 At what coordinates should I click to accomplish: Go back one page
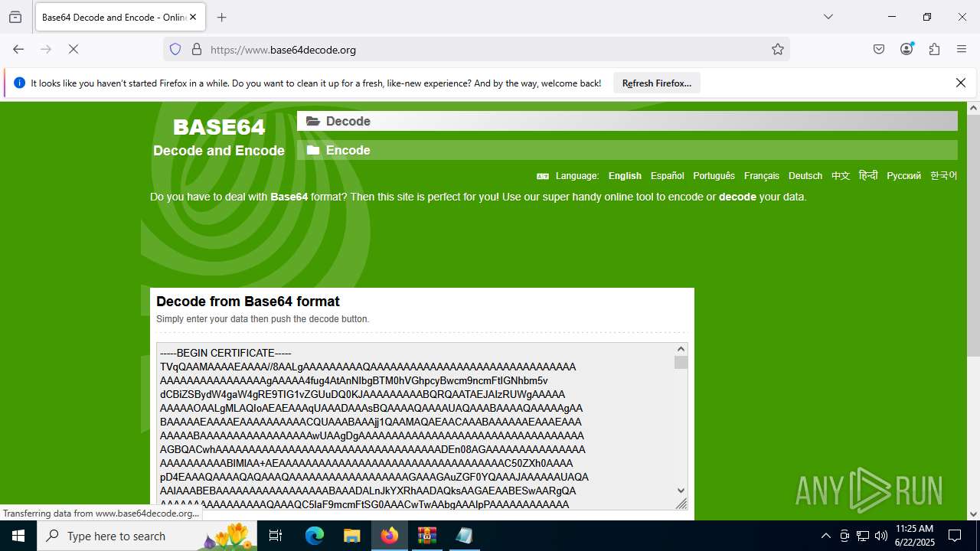click(18, 49)
